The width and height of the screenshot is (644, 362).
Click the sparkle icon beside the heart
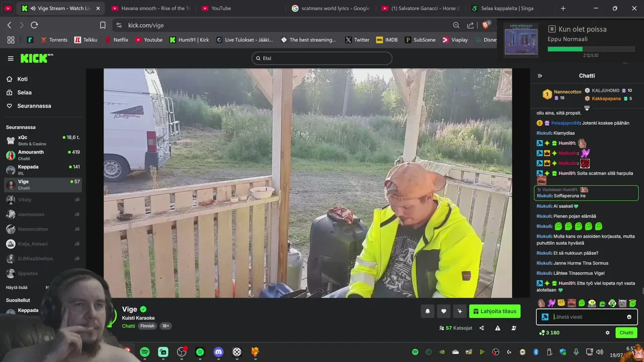pos(459,311)
